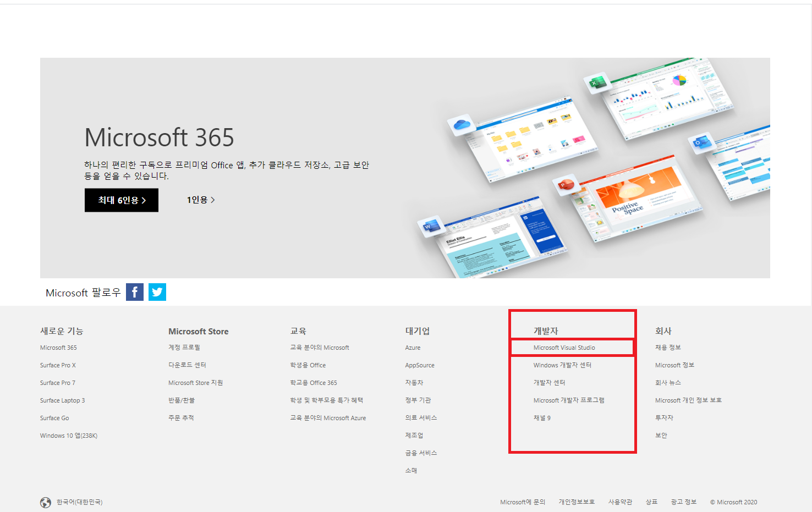
Task: Open 의료 서비스 link
Action: (421, 418)
